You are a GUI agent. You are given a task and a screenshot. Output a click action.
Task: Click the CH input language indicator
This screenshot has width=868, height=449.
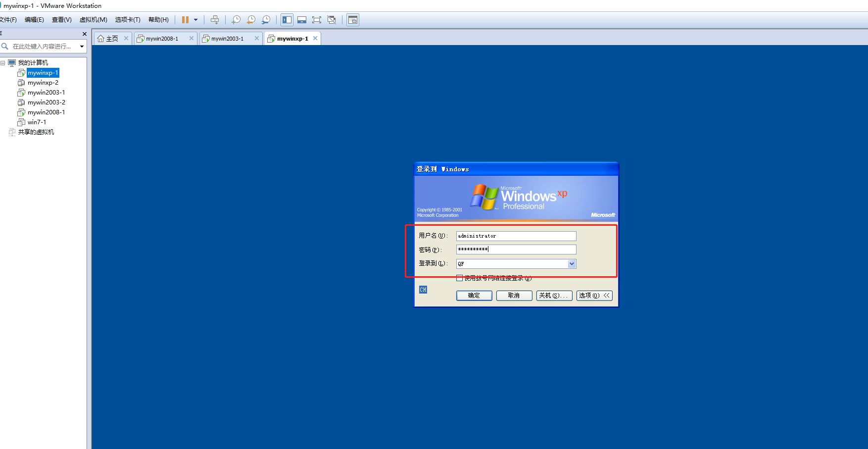tap(423, 290)
